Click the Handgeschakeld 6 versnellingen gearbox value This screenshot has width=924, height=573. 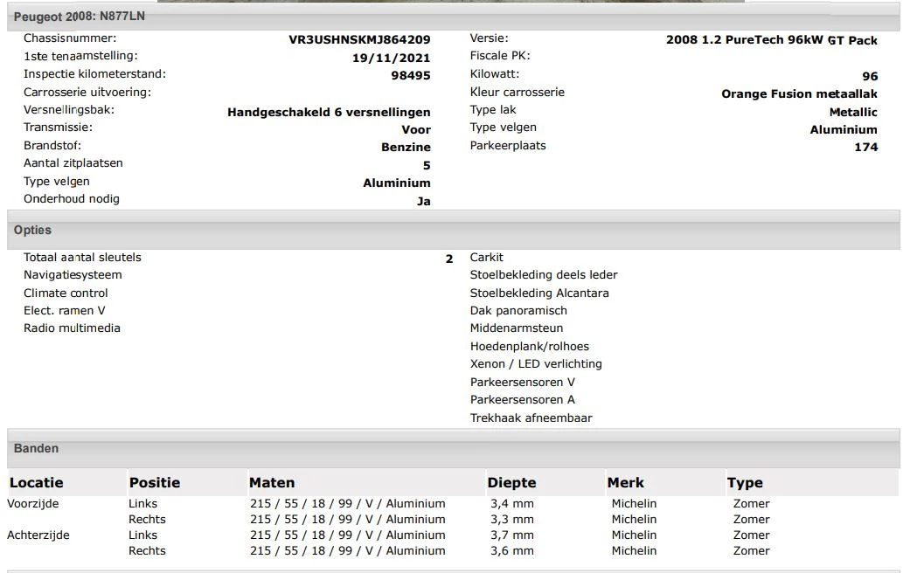329,113
